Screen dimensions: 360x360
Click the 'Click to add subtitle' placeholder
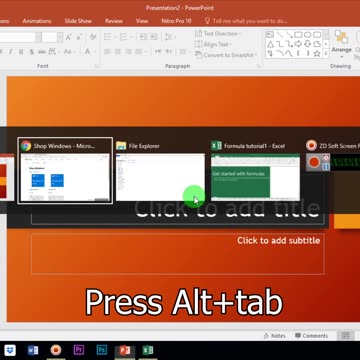pyautogui.click(x=178, y=254)
